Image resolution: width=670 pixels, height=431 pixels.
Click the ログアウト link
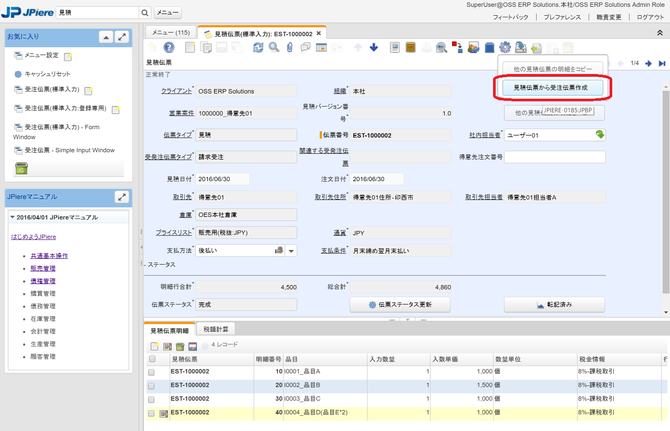pyautogui.click(x=650, y=17)
